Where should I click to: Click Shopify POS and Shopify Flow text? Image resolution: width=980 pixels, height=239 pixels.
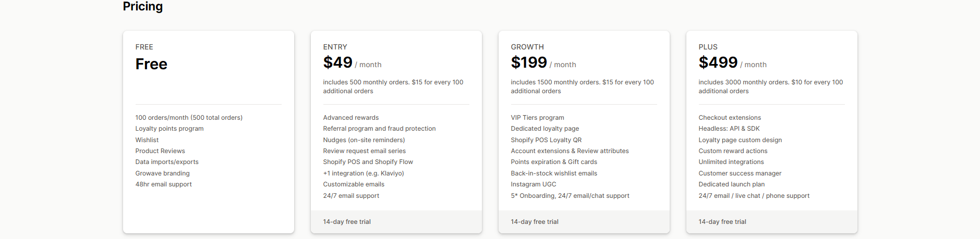368,162
